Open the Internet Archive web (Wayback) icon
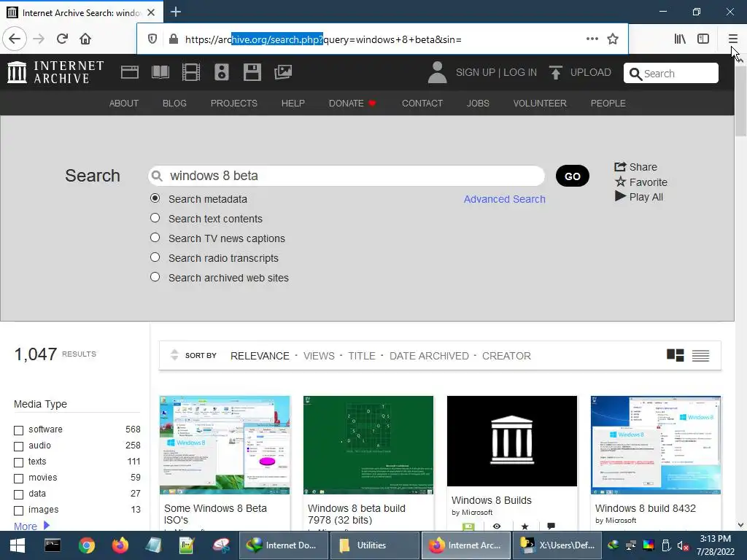 130,72
